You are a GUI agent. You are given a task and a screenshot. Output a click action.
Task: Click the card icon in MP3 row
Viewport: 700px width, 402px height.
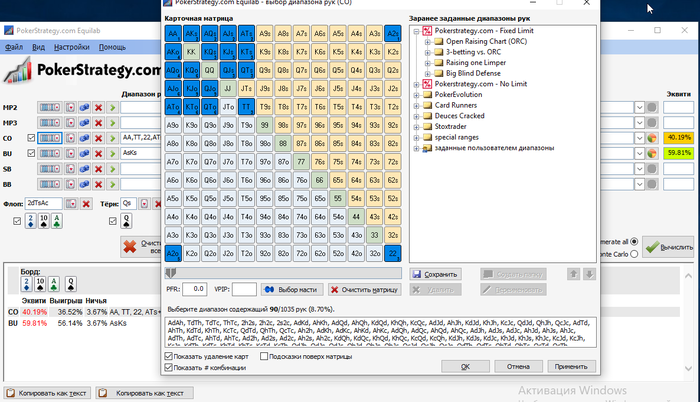click(70, 123)
